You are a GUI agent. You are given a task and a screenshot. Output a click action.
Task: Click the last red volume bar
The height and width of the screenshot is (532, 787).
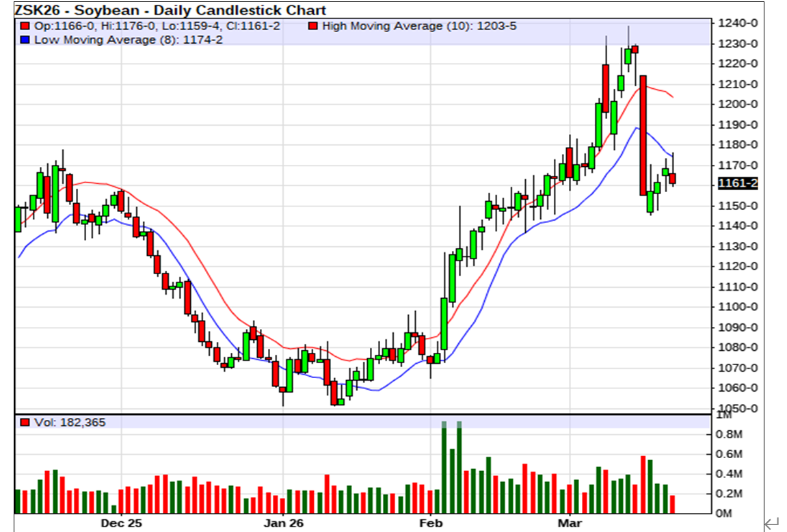click(672, 505)
